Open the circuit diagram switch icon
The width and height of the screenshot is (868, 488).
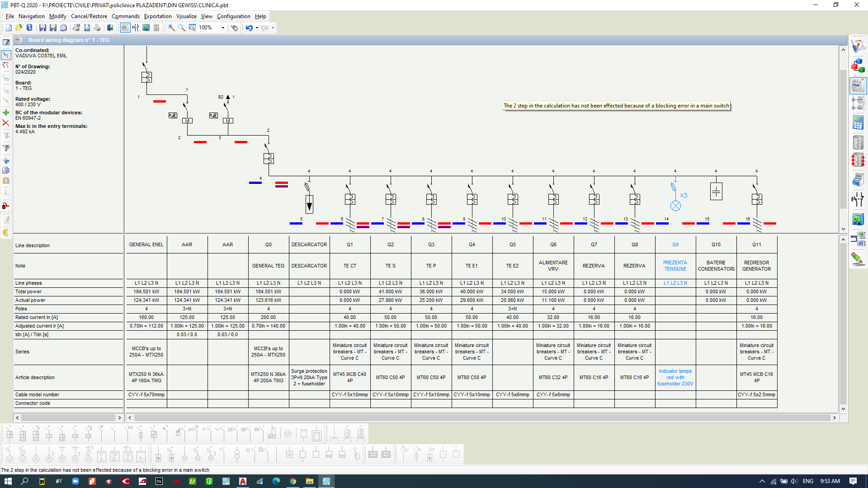tap(136, 28)
